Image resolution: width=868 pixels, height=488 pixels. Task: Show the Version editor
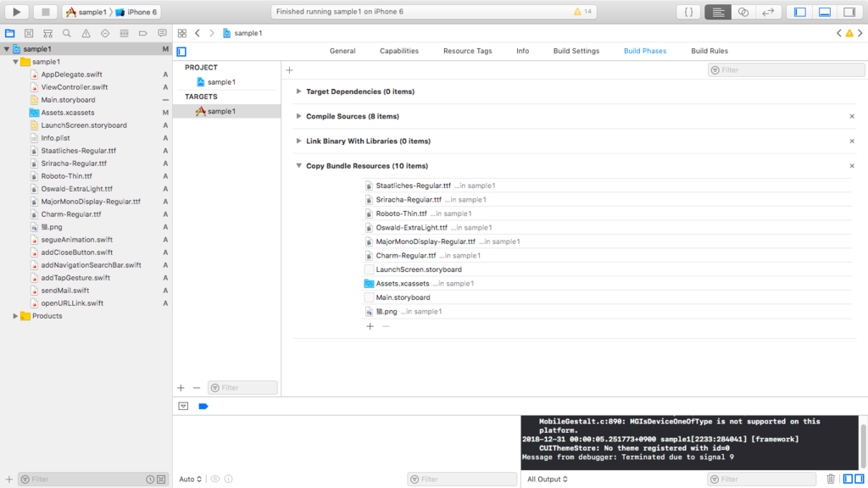pyautogui.click(x=768, y=12)
